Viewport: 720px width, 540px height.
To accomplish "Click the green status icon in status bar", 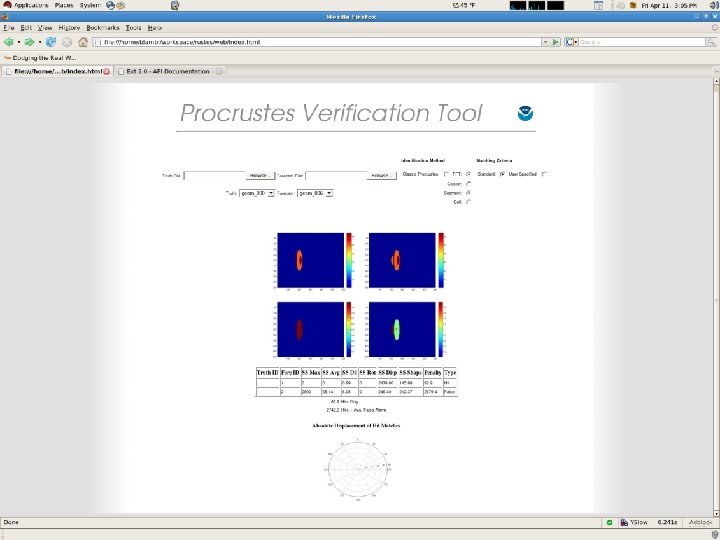I will tap(609, 523).
